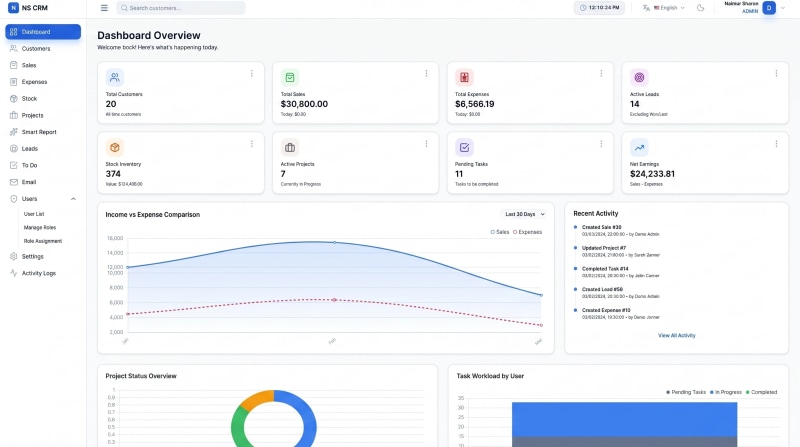This screenshot has height=447, width=800.
Task: Click the Stock Inventory card icon
Action: (x=115, y=147)
